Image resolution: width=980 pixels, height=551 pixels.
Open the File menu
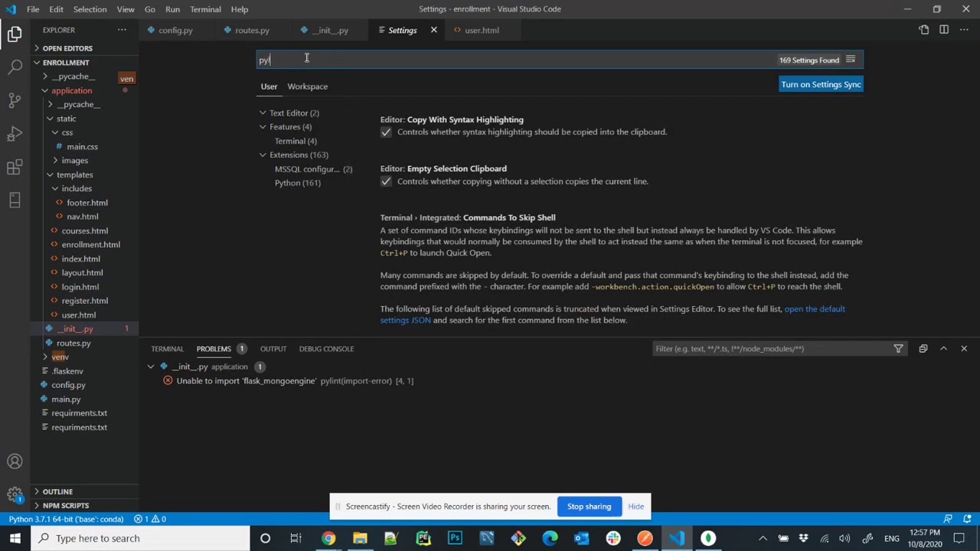(33, 9)
